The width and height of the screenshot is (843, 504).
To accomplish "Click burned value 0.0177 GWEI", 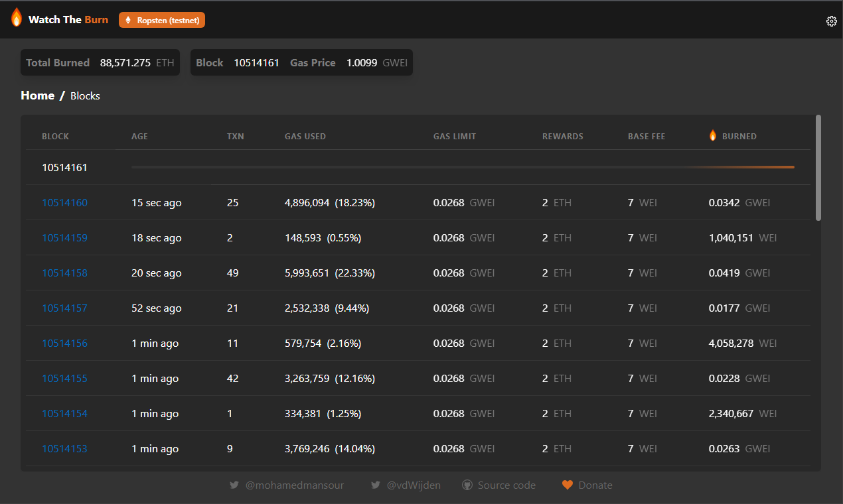I will tap(739, 308).
